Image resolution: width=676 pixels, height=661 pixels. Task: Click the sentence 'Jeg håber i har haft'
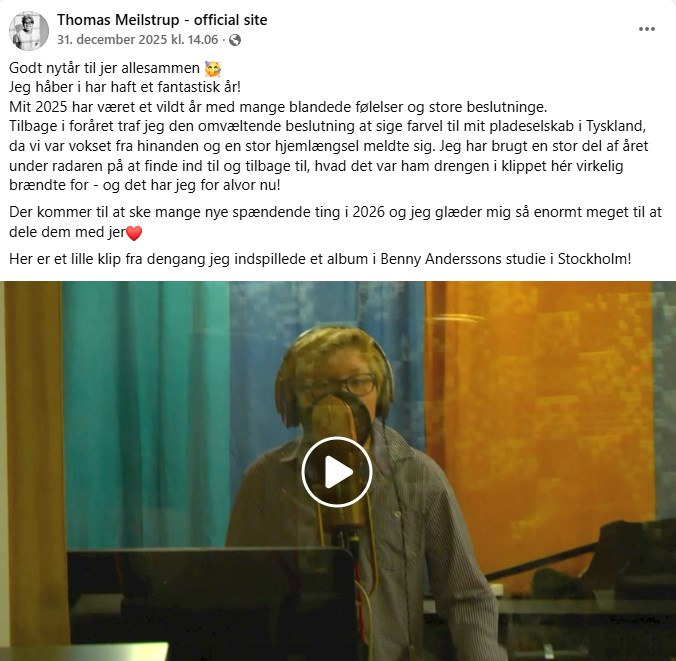74,87
